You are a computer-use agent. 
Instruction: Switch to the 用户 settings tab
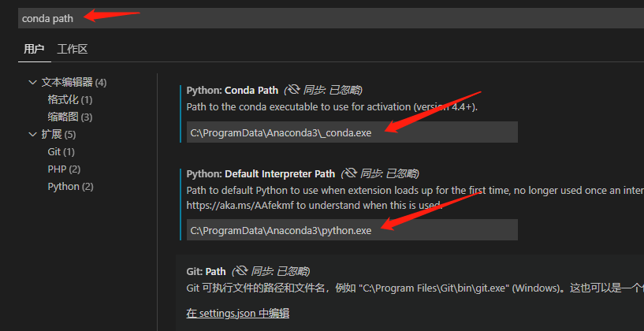(34, 49)
